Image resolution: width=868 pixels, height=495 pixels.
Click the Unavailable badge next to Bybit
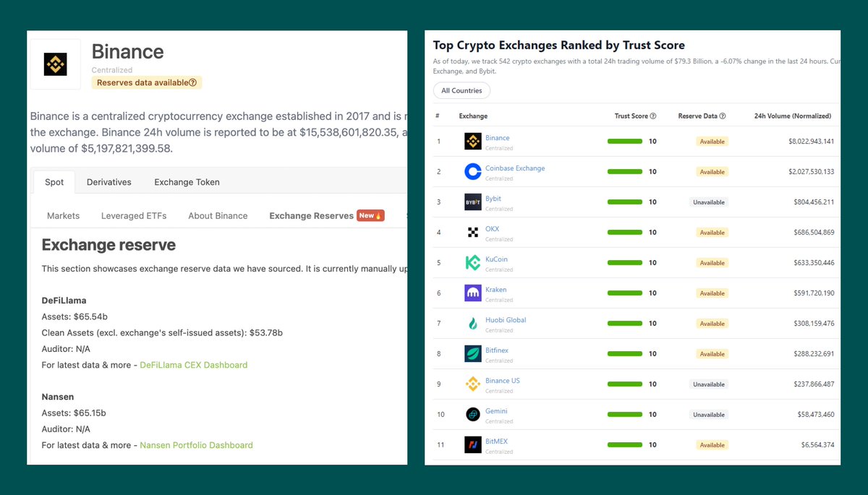pyautogui.click(x=707, y=202)
